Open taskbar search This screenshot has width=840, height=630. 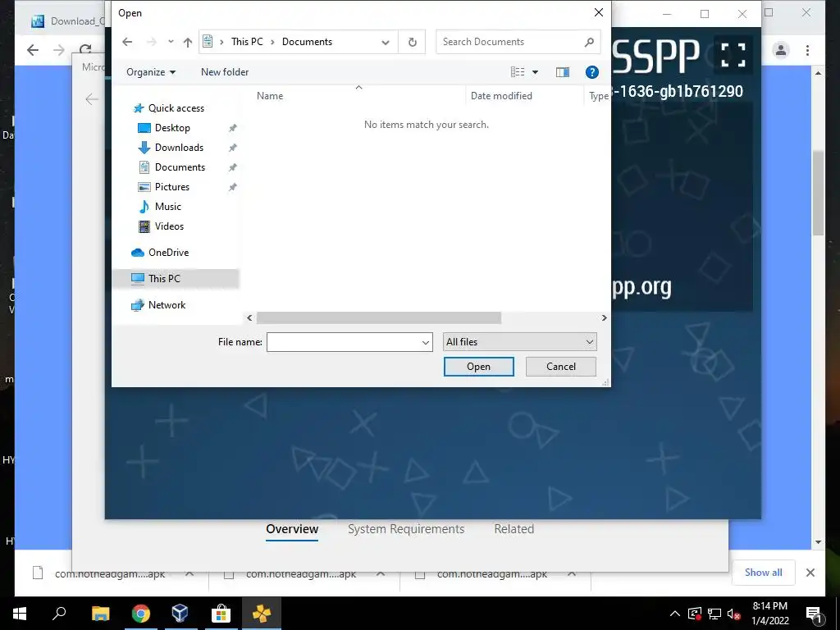pos(59,614)
